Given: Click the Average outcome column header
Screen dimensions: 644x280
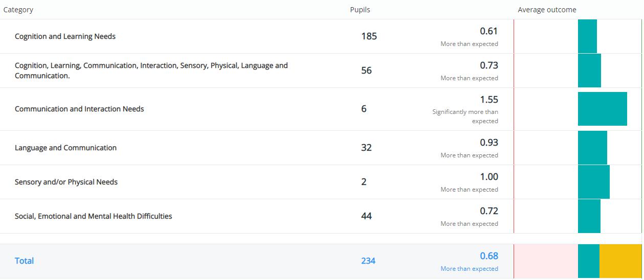Looking at the screenshot, I should (547, 10).
